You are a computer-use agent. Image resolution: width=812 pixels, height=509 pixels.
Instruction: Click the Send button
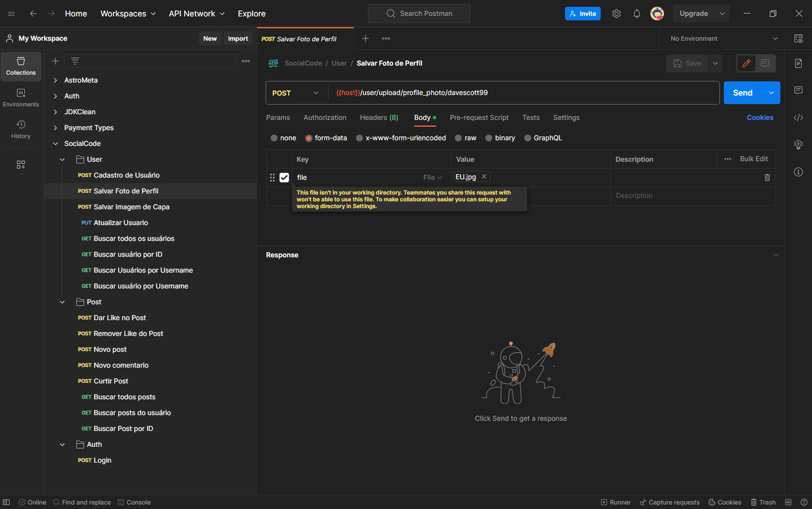pos(742,92)
